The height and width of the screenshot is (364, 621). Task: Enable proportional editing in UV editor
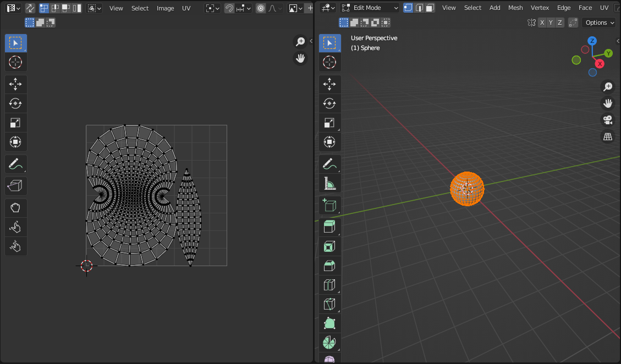point(261,8)
